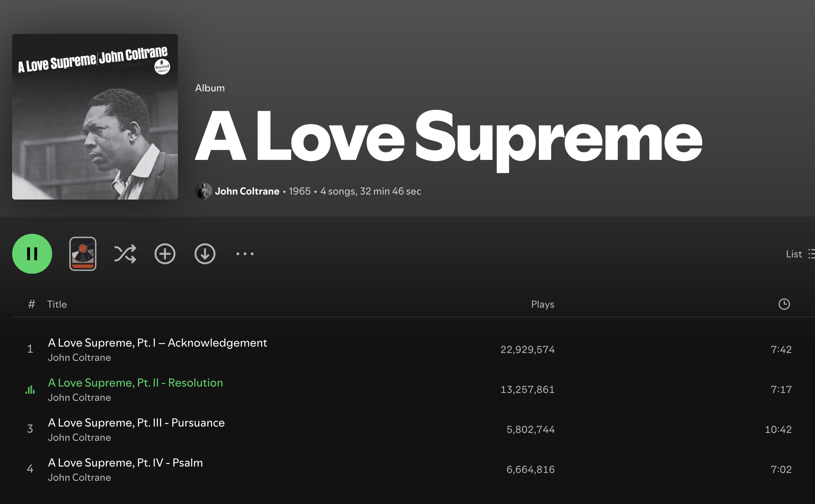Open the three-dot more options menu

pyautogui.click(x=245, y=254)
